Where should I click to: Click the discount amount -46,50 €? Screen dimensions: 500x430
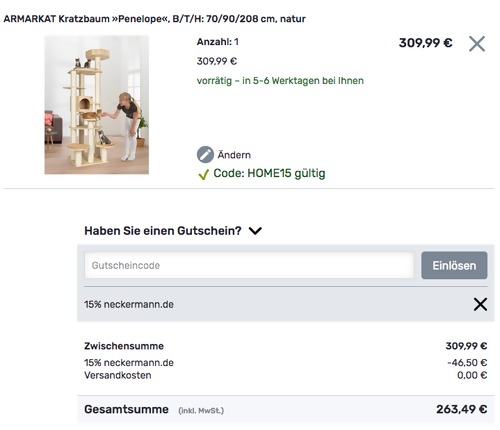(467, 363)
